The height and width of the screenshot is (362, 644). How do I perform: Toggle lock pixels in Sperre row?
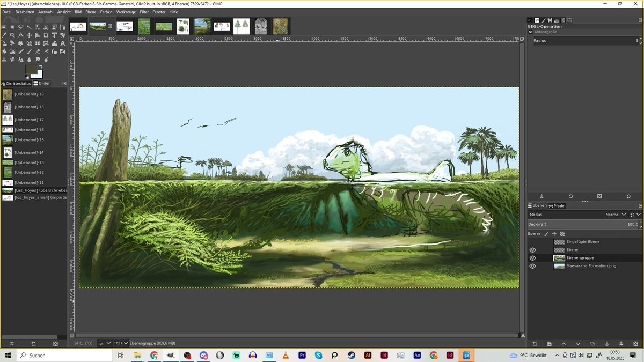(546, 234)
